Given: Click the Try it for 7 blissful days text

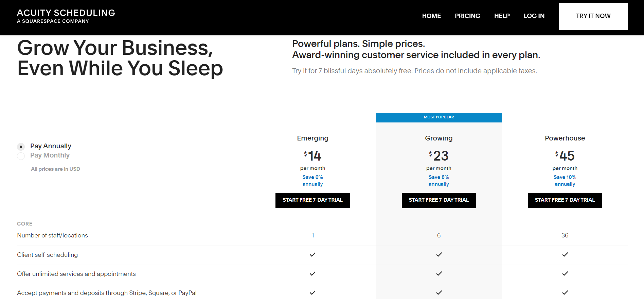Looking at the screenshot, I should (414, 71).
